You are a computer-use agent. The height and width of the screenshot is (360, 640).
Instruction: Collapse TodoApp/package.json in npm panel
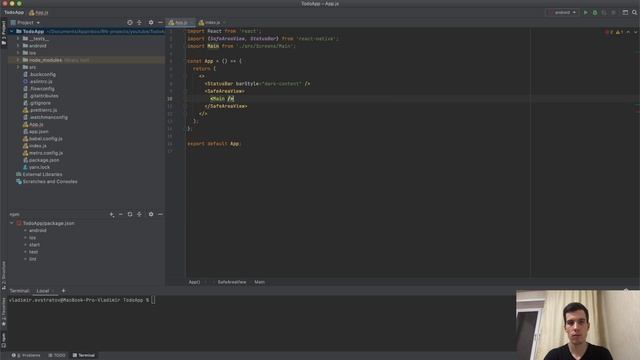(x=12, y=223)
